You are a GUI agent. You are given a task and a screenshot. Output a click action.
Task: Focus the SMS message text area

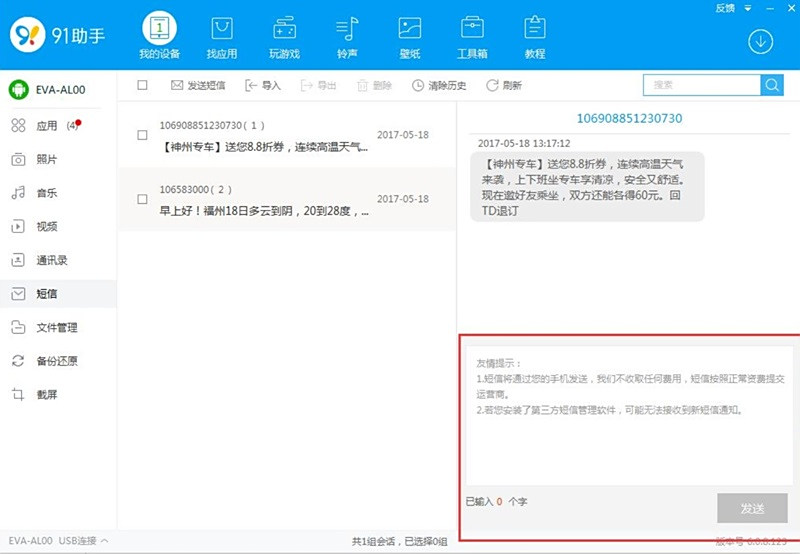tap(629, 416)
